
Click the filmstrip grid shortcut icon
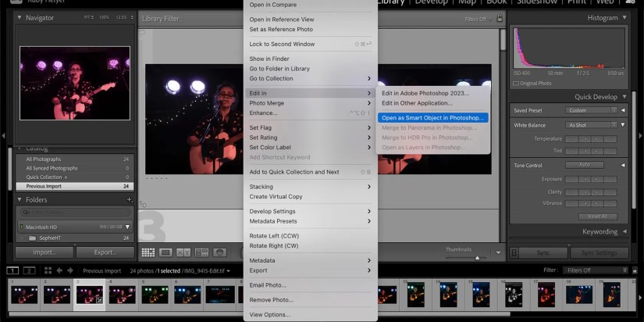pyautogui.click(x=48, y=270)
